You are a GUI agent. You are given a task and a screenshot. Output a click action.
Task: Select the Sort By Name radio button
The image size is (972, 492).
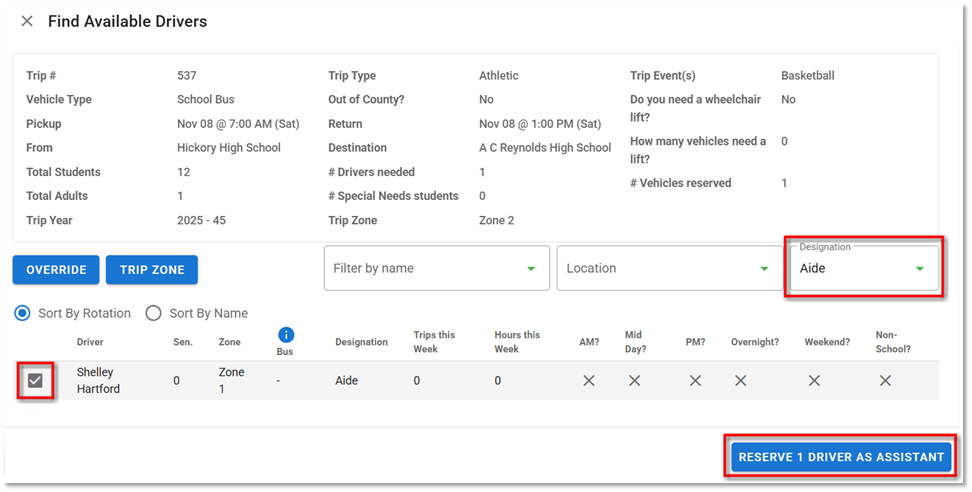pos(153,314)
